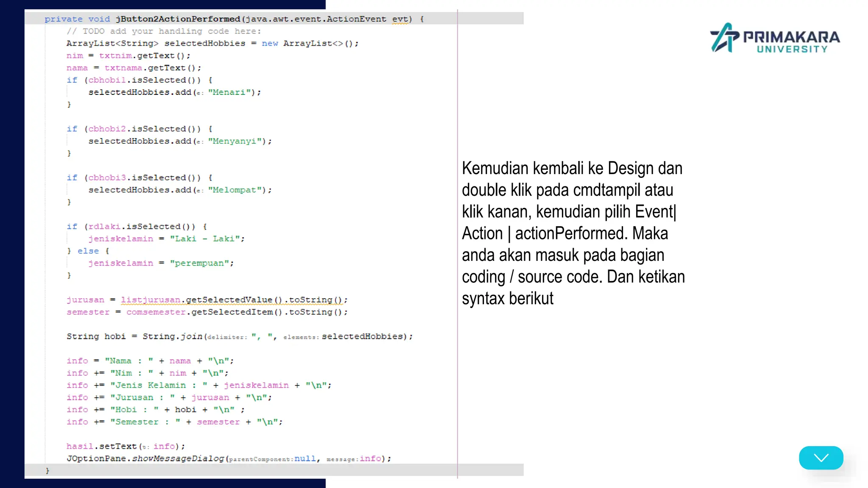Click the underlined listjurusan variable
This screenshot has width=868, height=488.
point(150,300)
